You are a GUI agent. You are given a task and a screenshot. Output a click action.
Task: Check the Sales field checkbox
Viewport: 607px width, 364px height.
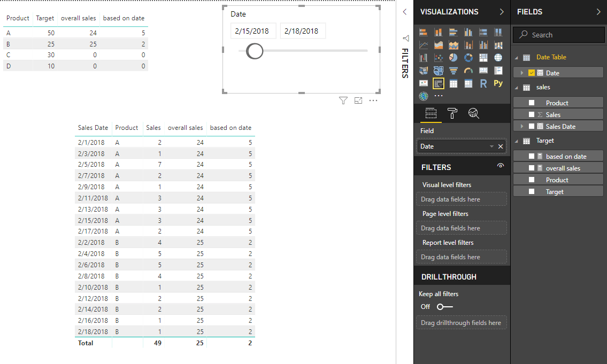(x=532, y=114)
